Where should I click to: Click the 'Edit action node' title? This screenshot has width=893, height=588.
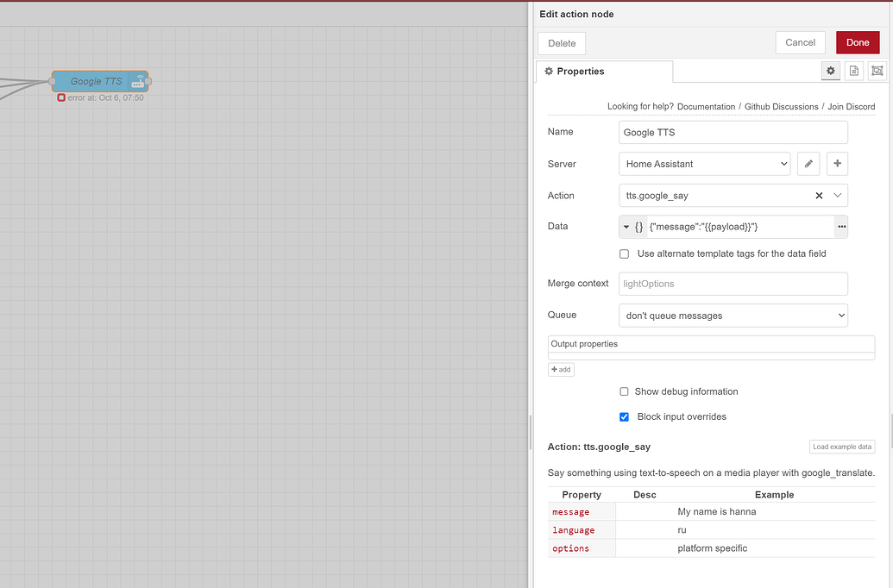576,15
